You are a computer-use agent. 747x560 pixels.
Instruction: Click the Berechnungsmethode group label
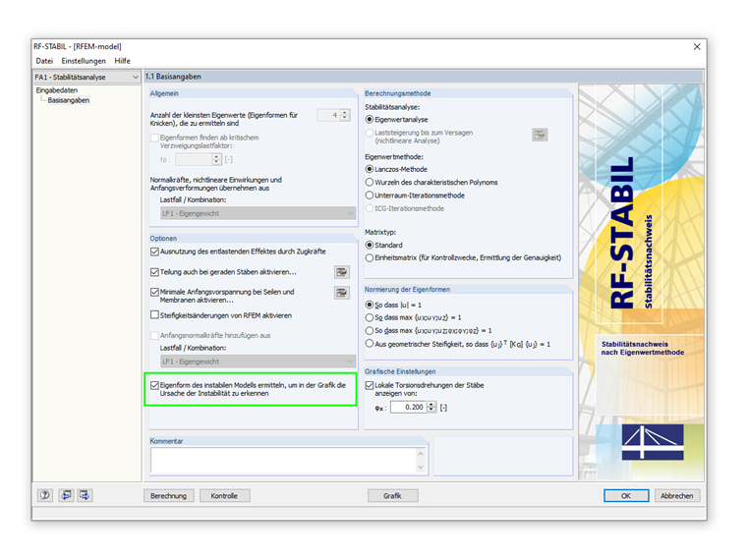tap(397, 93)
